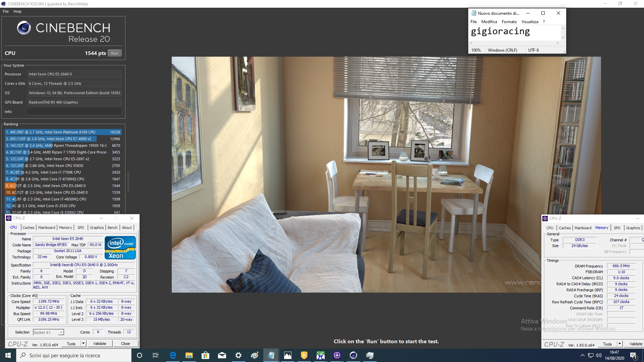Click Notepad vertical scrollbar down arrow

point(563,38)
